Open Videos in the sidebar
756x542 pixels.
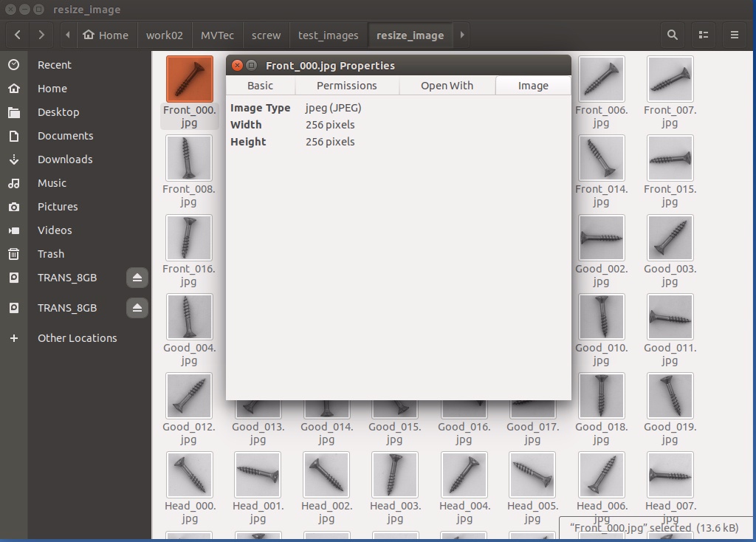76,230
